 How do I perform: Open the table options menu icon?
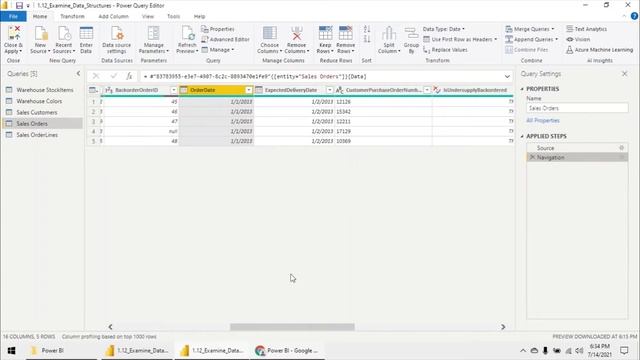[x=93, y=90]
